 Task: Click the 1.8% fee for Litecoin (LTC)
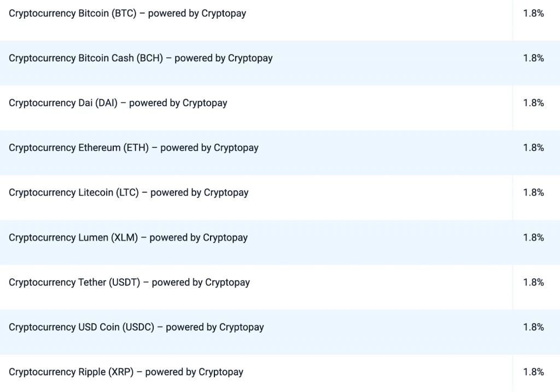(x=533, y=193)
